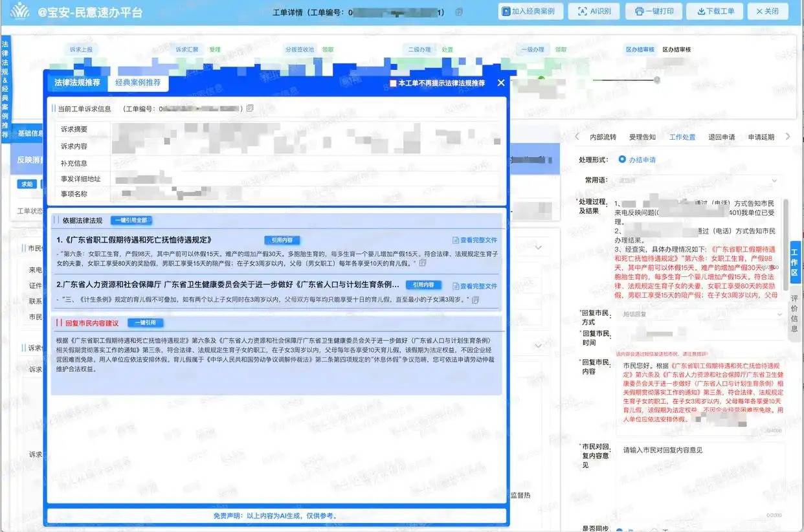The width and height of the screenshot is (804, 532).
Task: Open 查看完整文件 for 广东省职工假期待遇 regulation
Action: 475,240
